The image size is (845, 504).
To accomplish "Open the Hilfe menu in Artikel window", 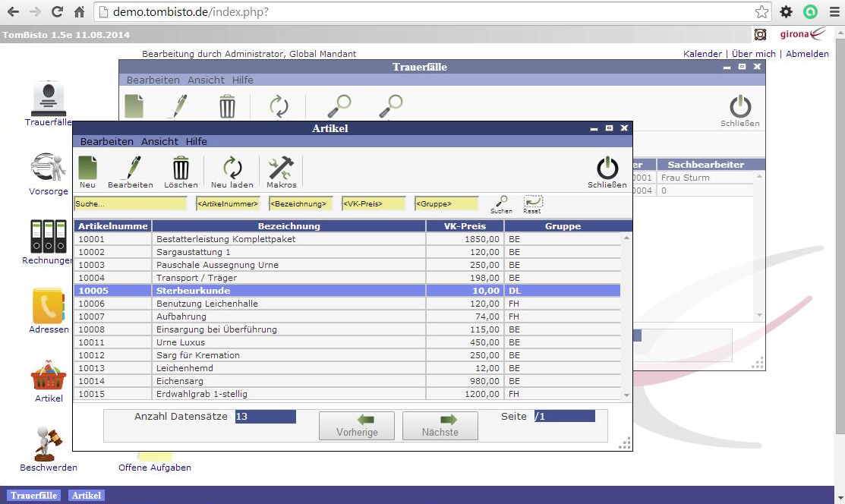I will pos(196,142).
